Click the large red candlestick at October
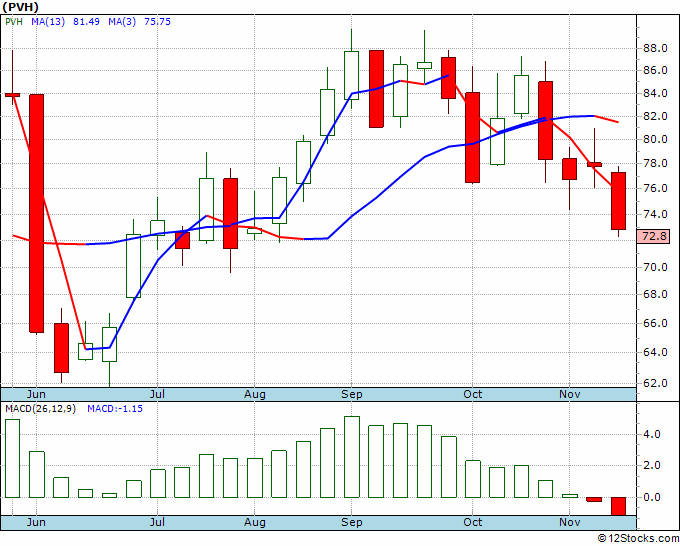Viewport: 680px width, 546px height. tap(473, 137)
